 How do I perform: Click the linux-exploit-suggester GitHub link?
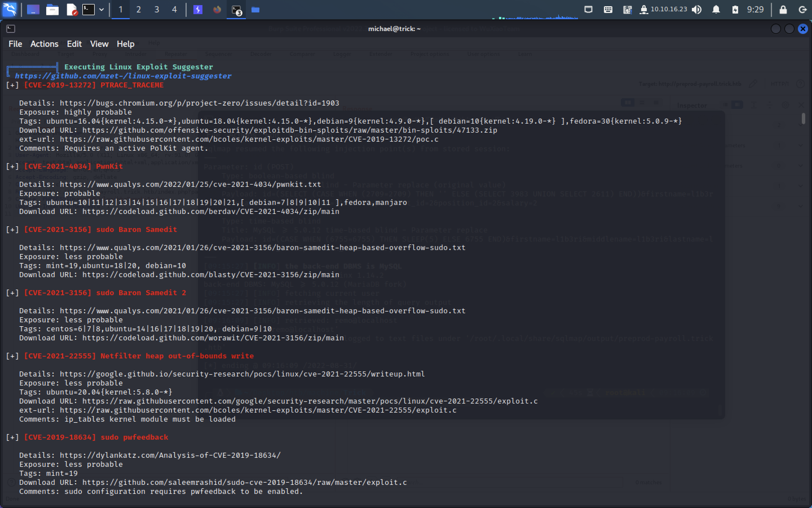(x=123, y=76)
